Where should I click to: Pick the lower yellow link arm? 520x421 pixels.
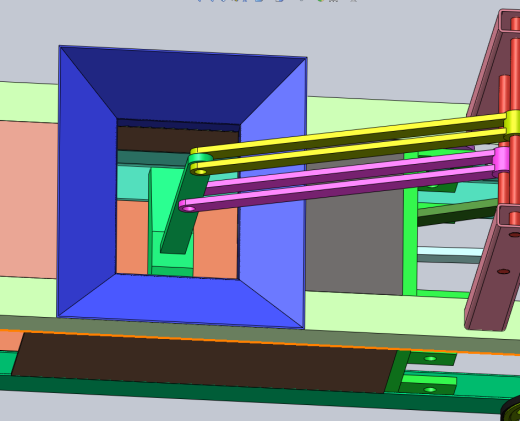(x=347, y=150)
